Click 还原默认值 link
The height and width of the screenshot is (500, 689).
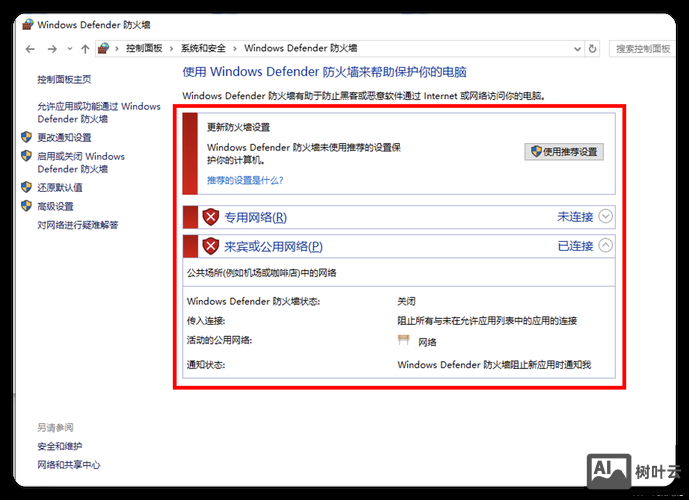pos(60,188)
